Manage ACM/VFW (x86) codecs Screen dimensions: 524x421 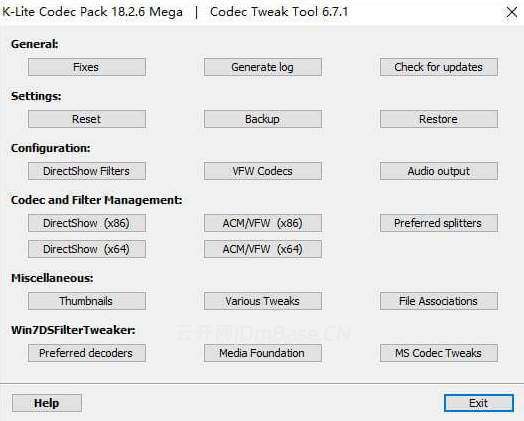point(263,223)
